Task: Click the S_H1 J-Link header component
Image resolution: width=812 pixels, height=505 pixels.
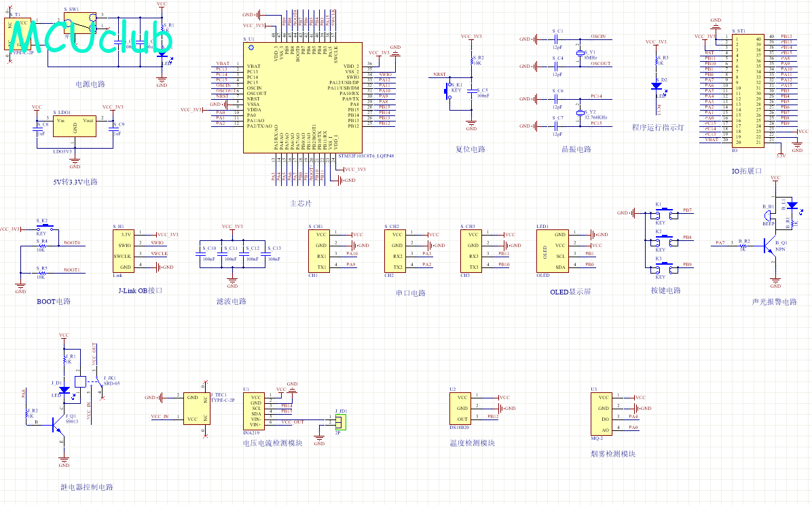Action: [x=124, y=251]
